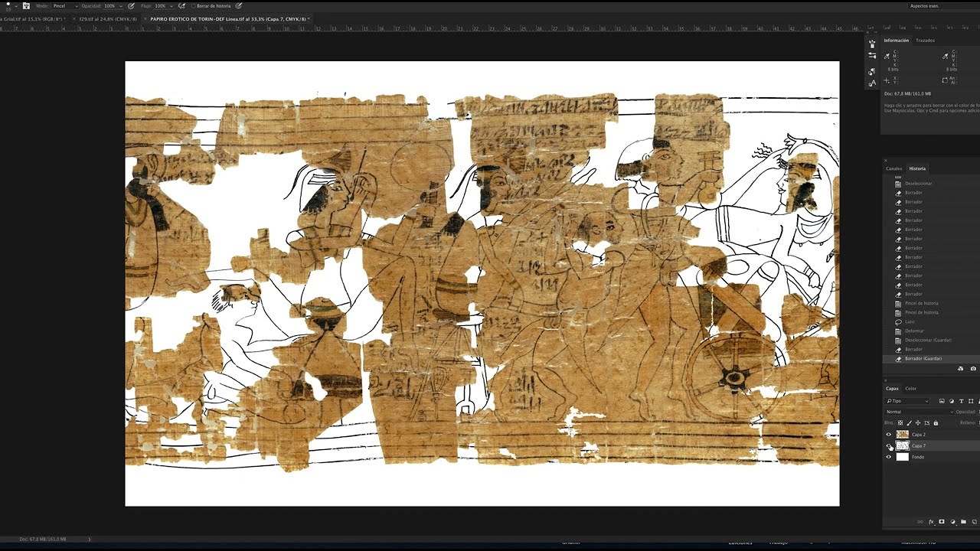Close the Historia panel group with X
The image size is (980, 551).
[885, 160]
